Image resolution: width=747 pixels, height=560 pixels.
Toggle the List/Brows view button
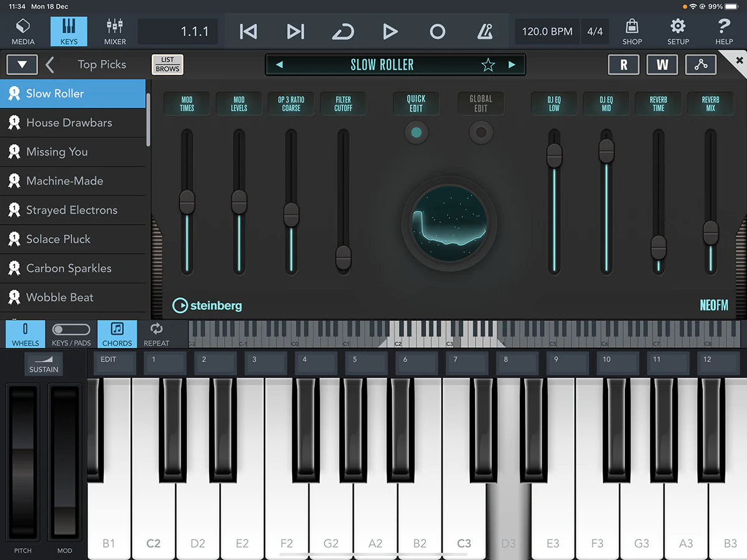pos(167,65)
